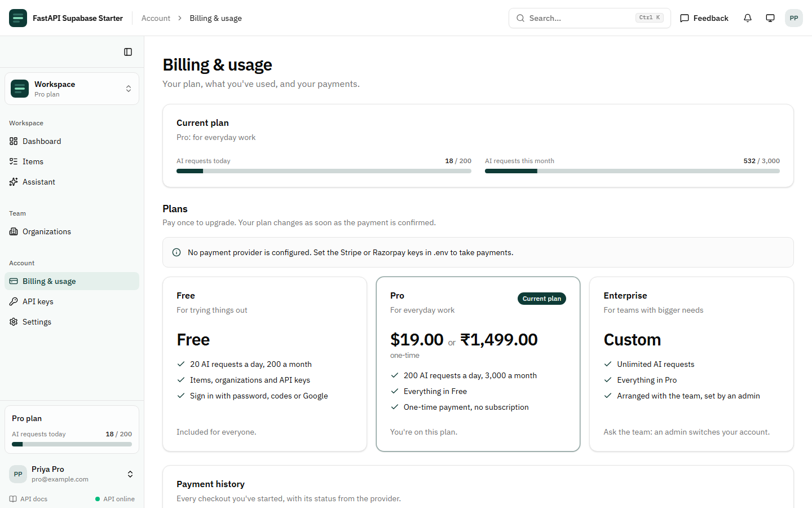Click the info icon in payment provider notice

coord(176,252)
